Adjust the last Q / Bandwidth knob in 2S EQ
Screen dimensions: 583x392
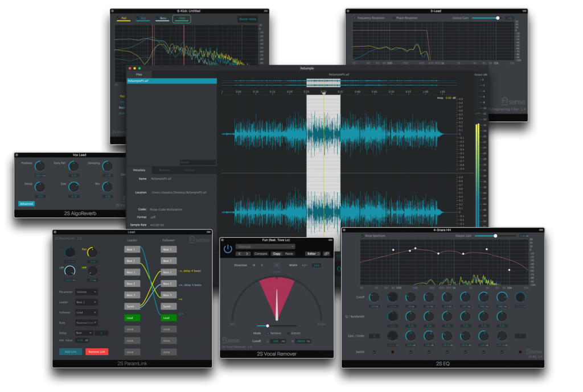tap(502, 316)
